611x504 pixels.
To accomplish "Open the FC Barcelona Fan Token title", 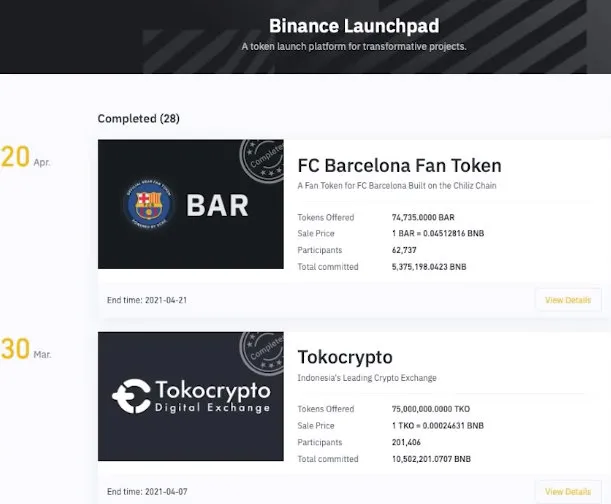I will coord(399,165).
